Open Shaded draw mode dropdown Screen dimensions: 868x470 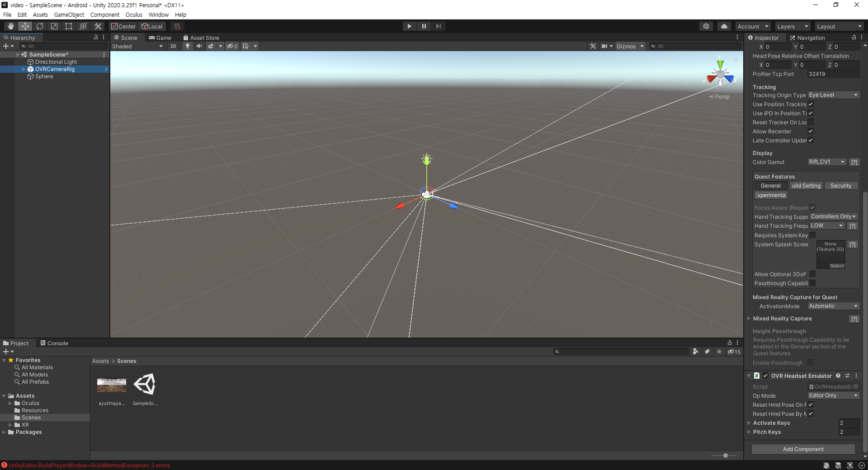click(x=137, y=46)
